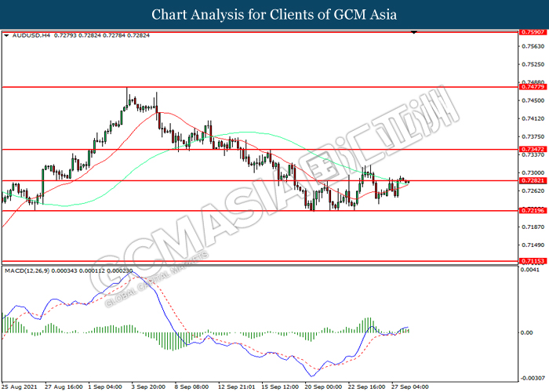Viewport: 549px width, 392px height.
Task: Click the 12 Sep 21:01 time label
Action: (236, 387)
